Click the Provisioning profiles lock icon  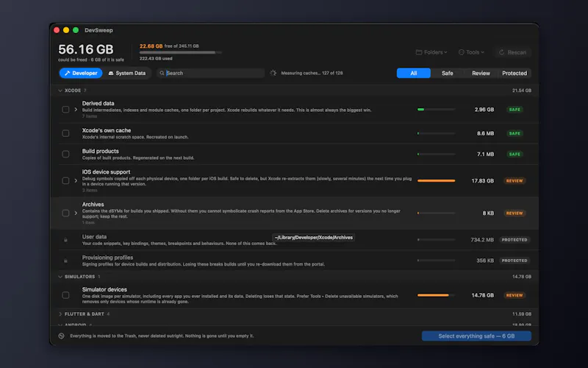[65, 261]
